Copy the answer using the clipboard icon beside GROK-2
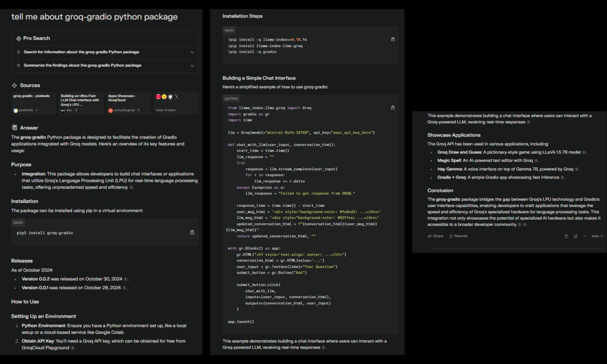Image resolution: width=607 pixels, height=364 pixels. click(566, 236)
